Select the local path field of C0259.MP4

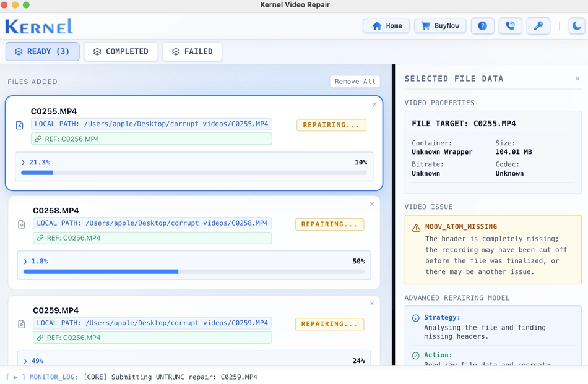click(152, 323)
